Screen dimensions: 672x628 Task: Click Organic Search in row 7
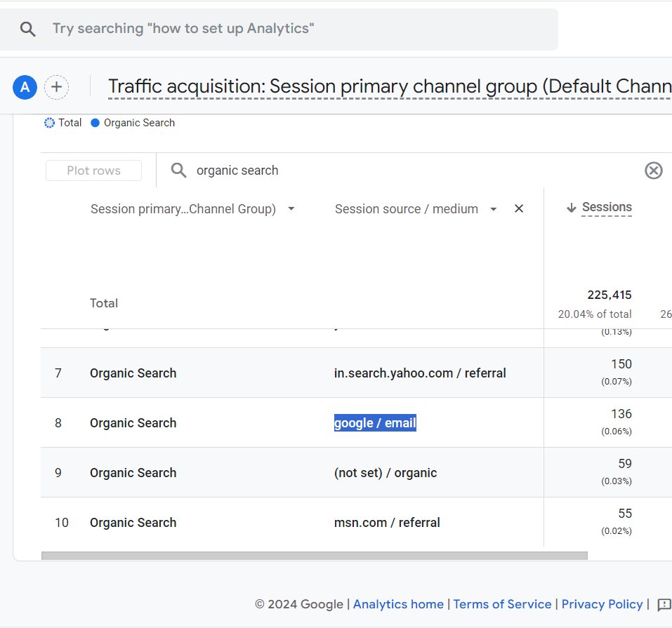coord(133,373)
